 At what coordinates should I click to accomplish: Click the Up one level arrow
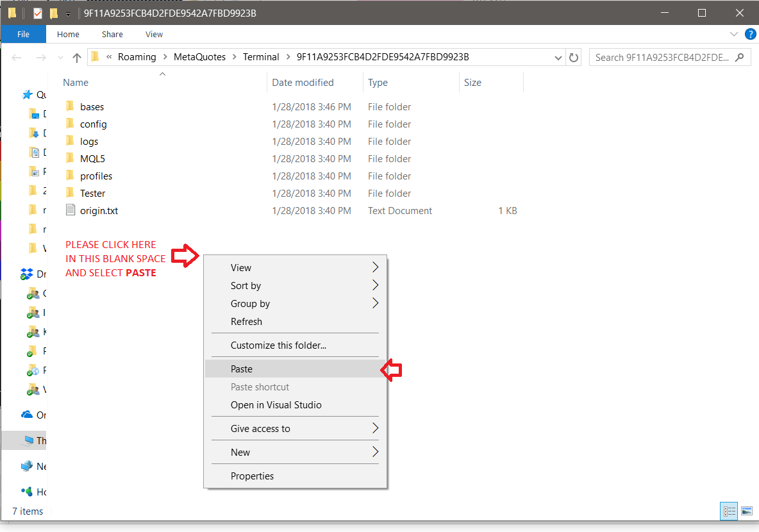tap(77, 58)
